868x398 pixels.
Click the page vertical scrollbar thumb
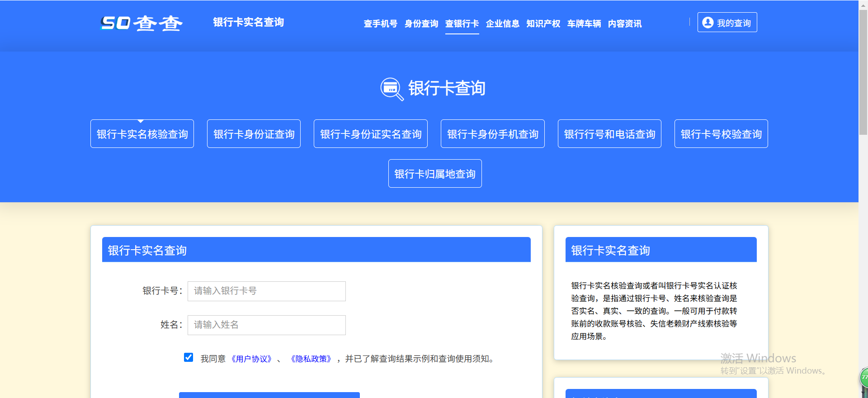click(863, 72)
